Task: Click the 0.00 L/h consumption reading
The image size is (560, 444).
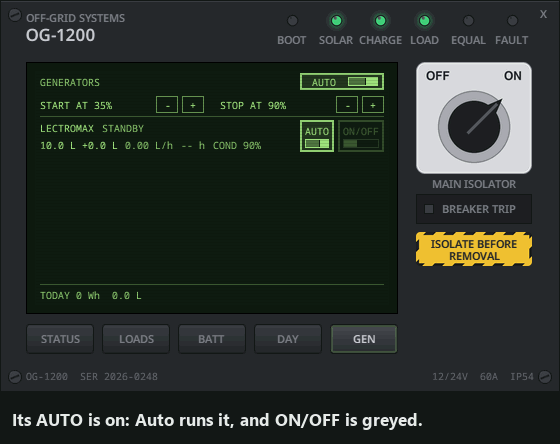Action: coord(149,146)
